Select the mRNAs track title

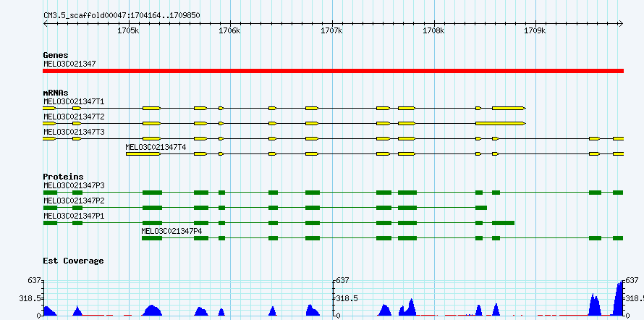(x=56, y=93)
